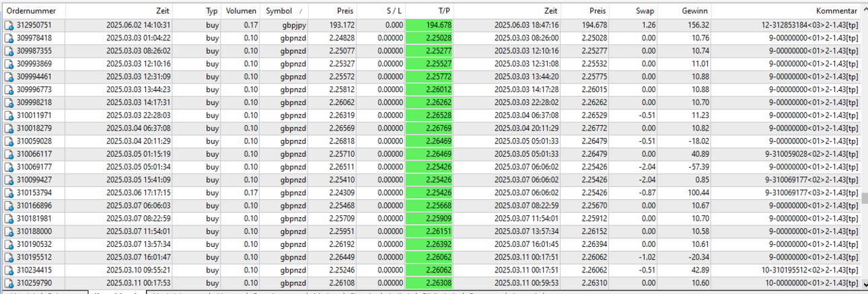Click the loss value -18.02

696,141
